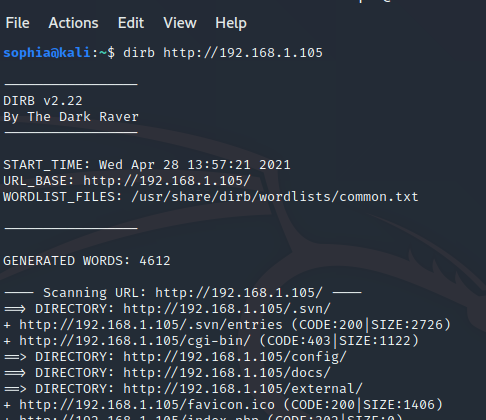Image resolution: width=486 pixels, height=420 pixels.
Task: Open the Help menu
Action: [231, 23]
